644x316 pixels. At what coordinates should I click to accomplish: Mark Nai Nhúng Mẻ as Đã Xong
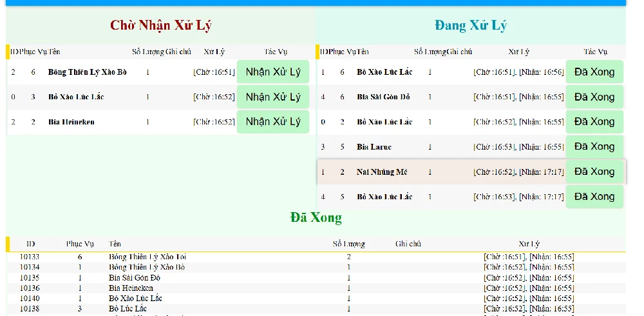(594, 172)
